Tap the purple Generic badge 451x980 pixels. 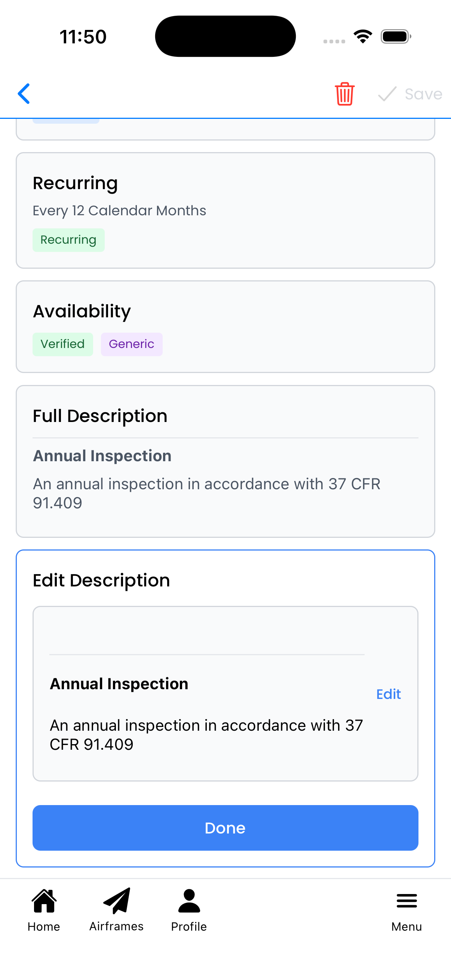(131, 344)
